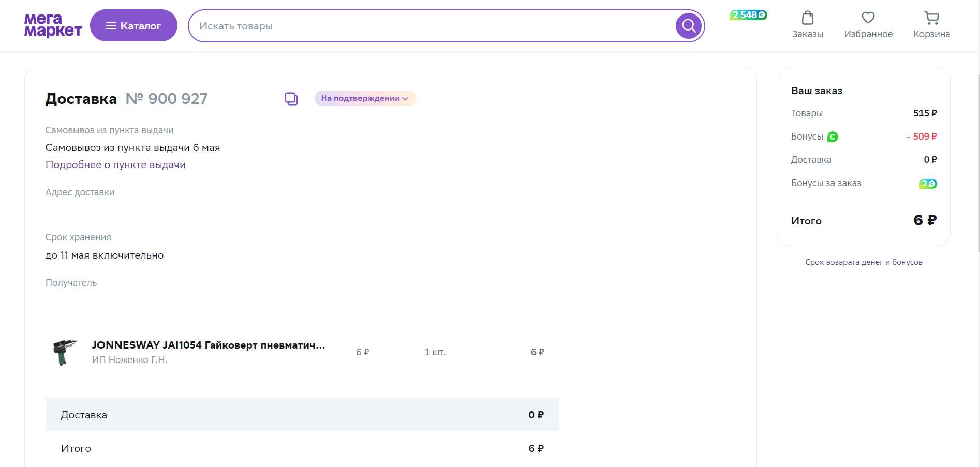
Task: Click the green Бонусы coin icon
Action: click(833, 137)
